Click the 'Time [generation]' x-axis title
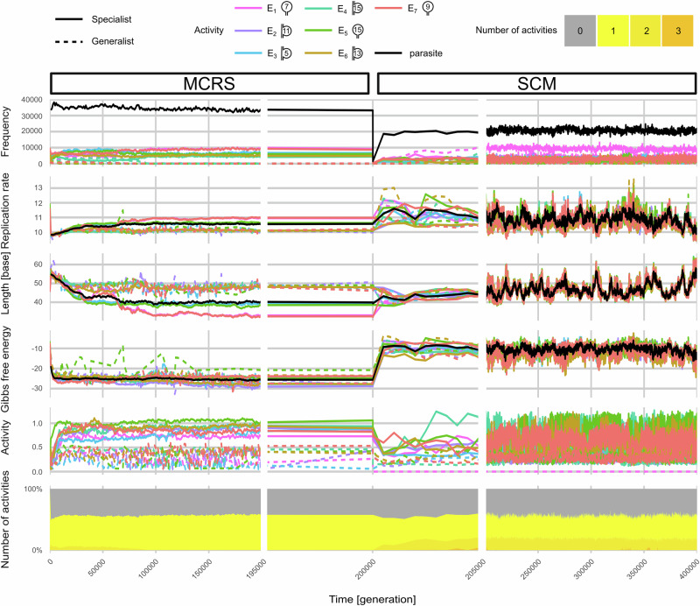Viewport: 700px width, 606px height. point(373,599)
